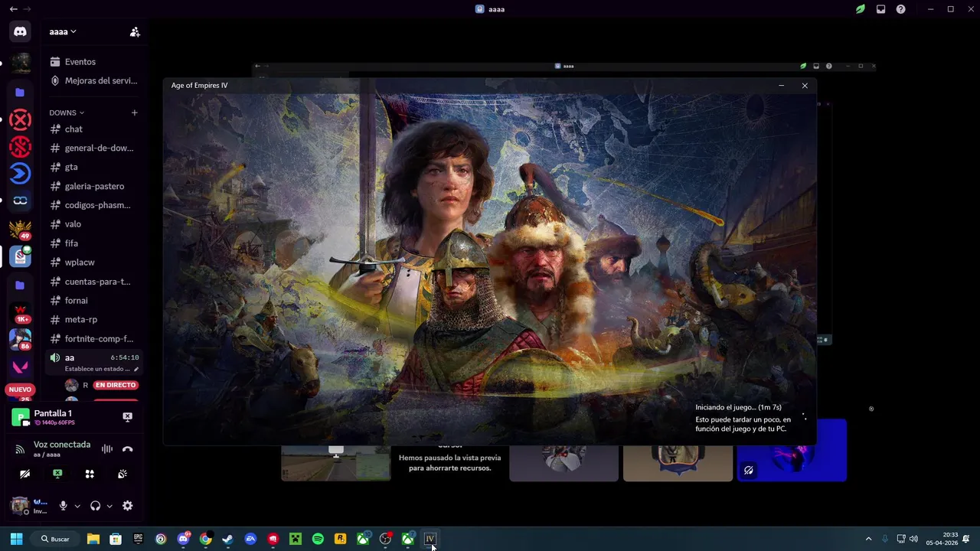
Task: Open Discord direct messages home icon
Action: (x=20, y=31)
